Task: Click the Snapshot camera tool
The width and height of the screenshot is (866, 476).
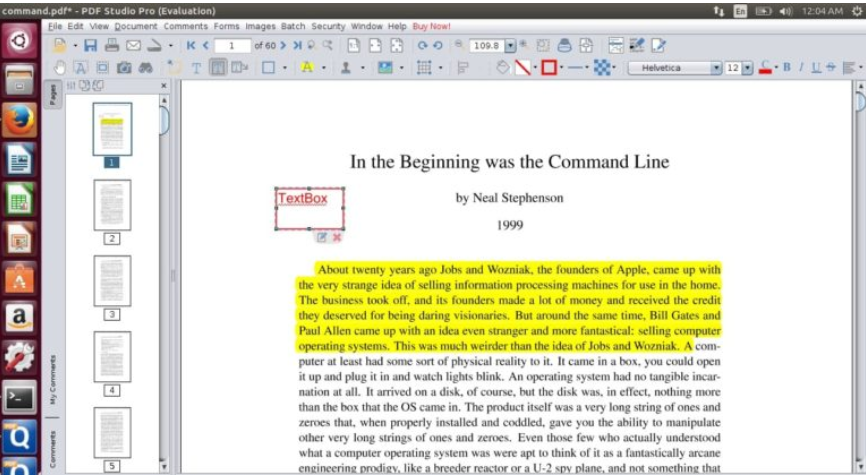Action: [124, 68]
